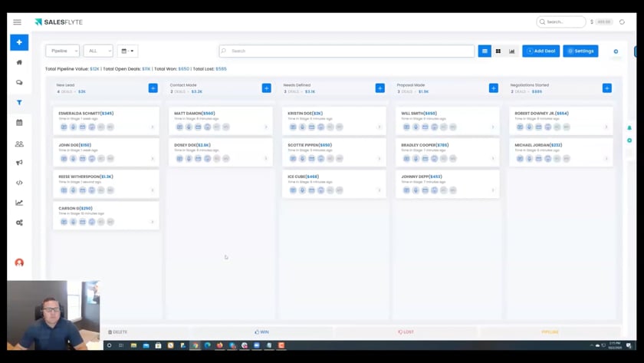Click the calendar icon on Kristin Doe card
The image size is (644, 363).
pyautogui.click(x=312, y=127)
